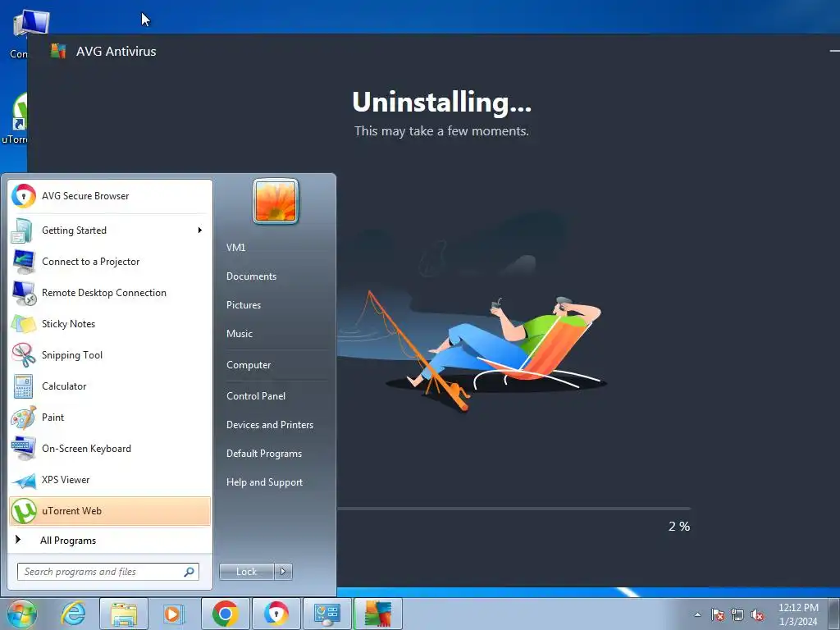840x630 pixels.
Task: Click the Start orb button
Action: pos(21,614)
